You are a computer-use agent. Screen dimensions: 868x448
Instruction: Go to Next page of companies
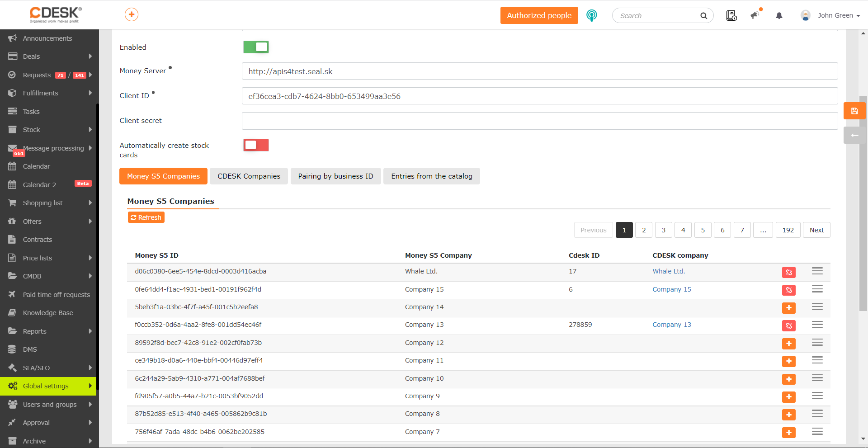point(816,230)
